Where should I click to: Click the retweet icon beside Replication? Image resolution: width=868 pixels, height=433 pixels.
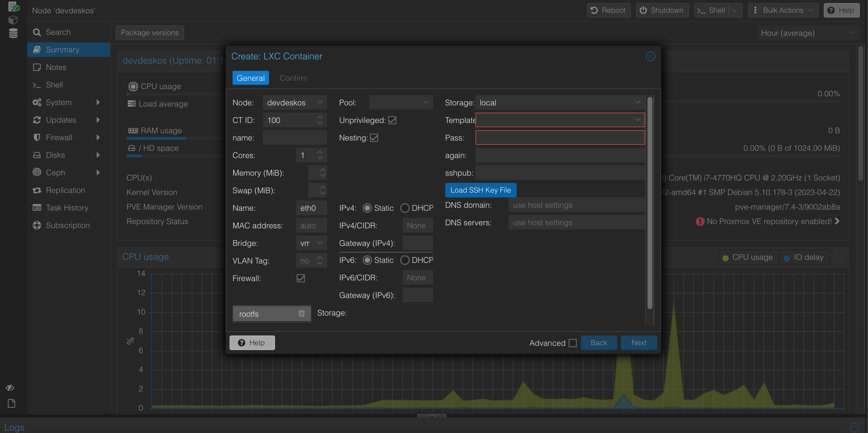(x=37, y=190)
